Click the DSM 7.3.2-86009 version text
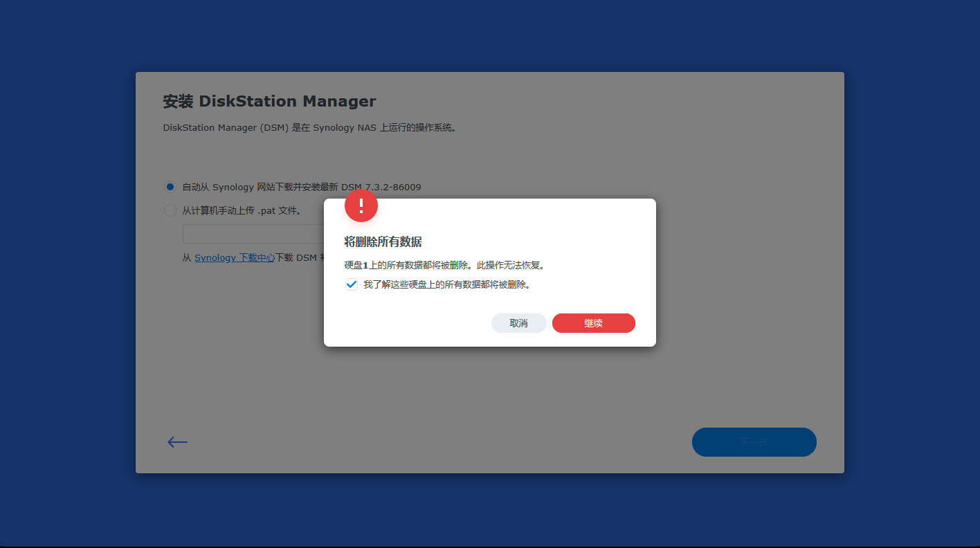980x548 pixels. (381, 187)
